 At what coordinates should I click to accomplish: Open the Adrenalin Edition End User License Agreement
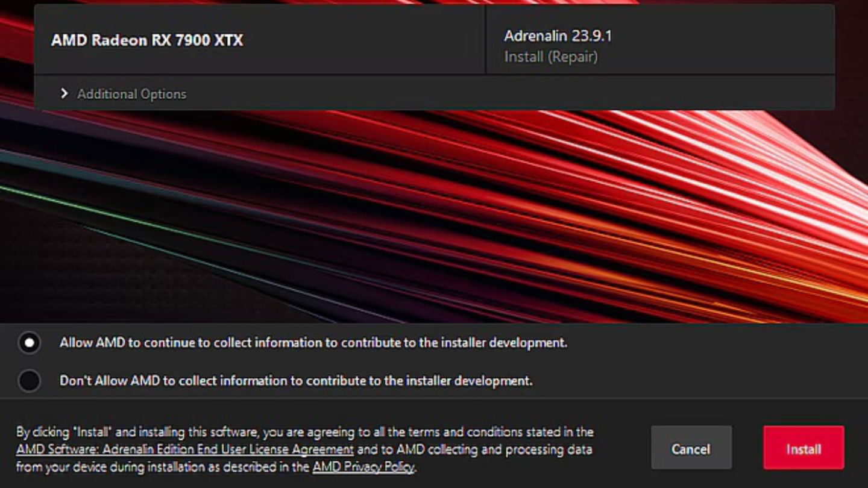(185, 449)
